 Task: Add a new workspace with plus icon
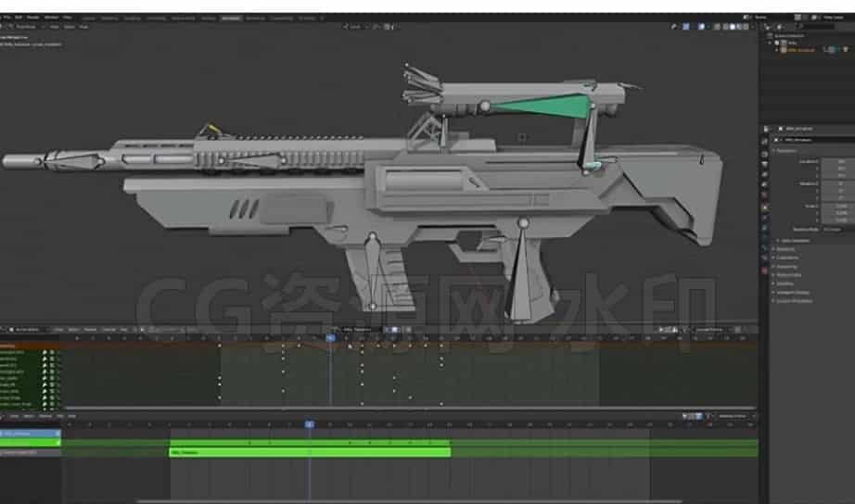point(322,18)
